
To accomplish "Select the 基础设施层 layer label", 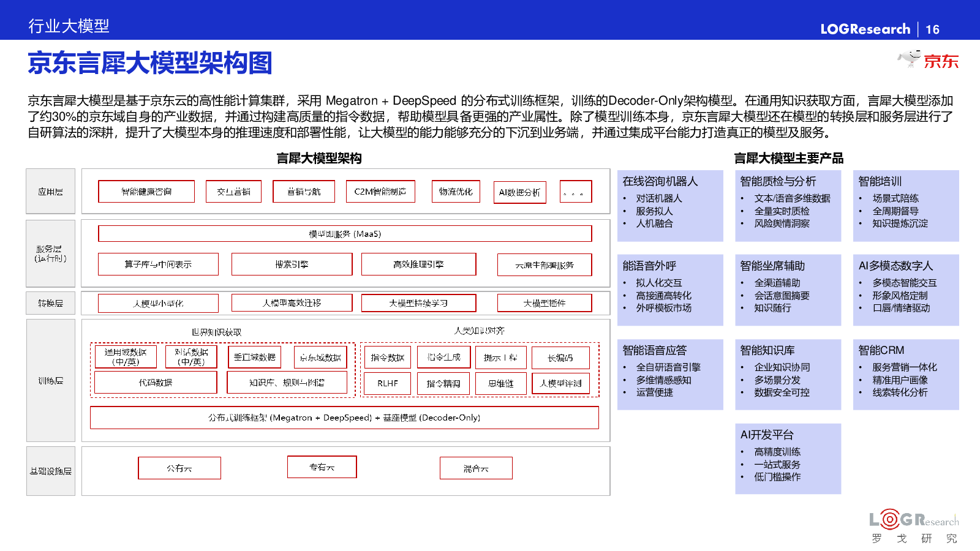I will coord(50,471).
